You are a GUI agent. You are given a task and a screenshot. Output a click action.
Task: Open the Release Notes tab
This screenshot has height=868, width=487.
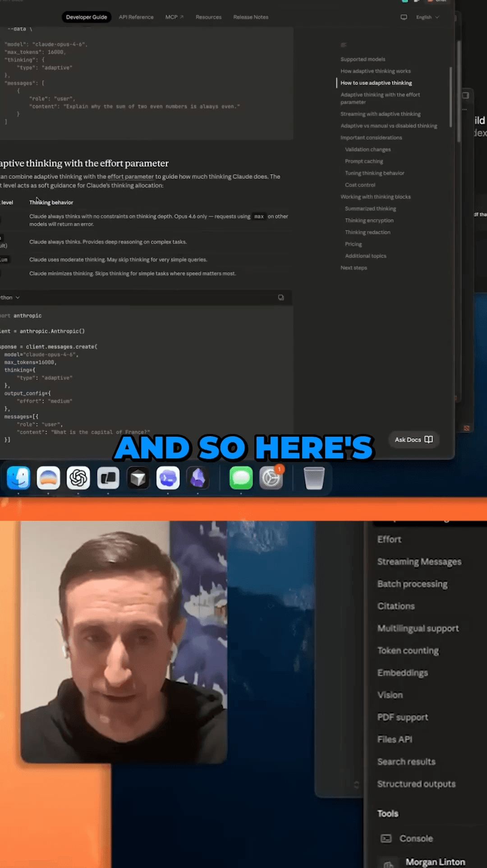tap(251, 17)
